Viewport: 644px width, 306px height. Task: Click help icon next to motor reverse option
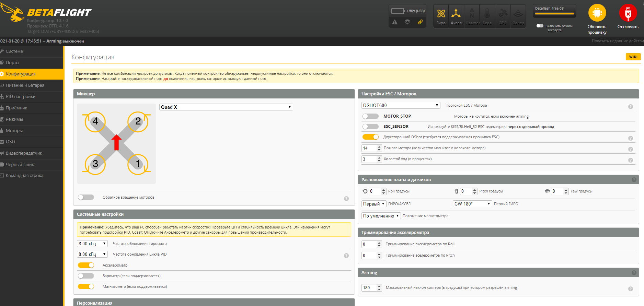346,199
